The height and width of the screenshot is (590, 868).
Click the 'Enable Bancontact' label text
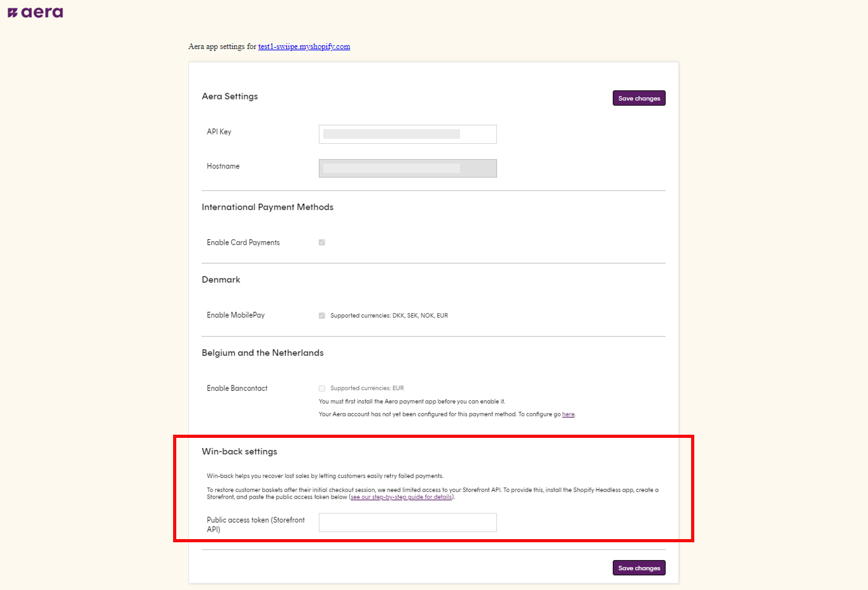pos(237,388)
